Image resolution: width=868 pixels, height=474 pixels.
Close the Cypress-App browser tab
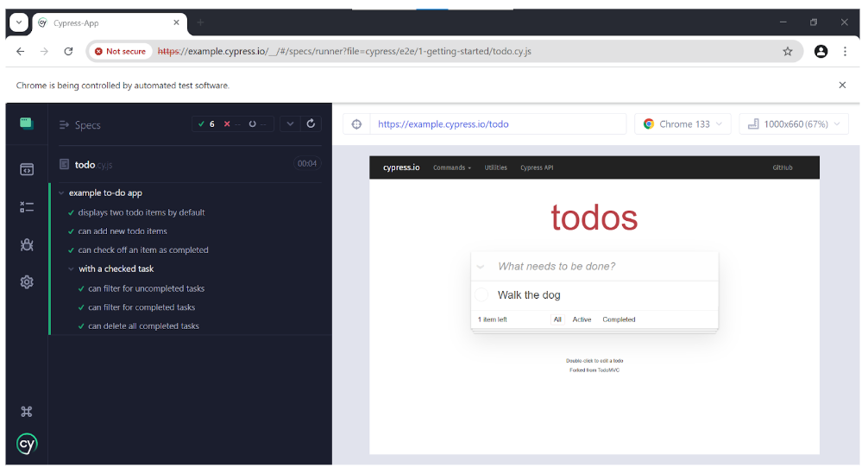pyautogui.click(x=176, y=22)
